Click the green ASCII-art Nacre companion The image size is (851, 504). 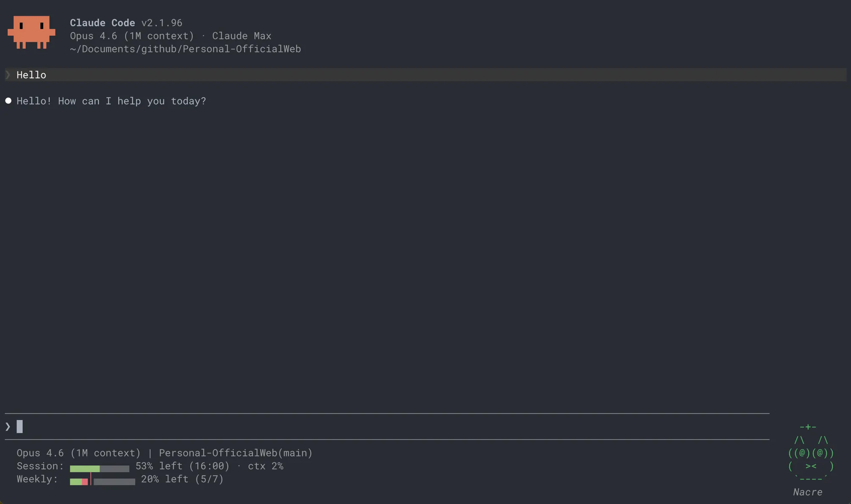pos(811,453)
